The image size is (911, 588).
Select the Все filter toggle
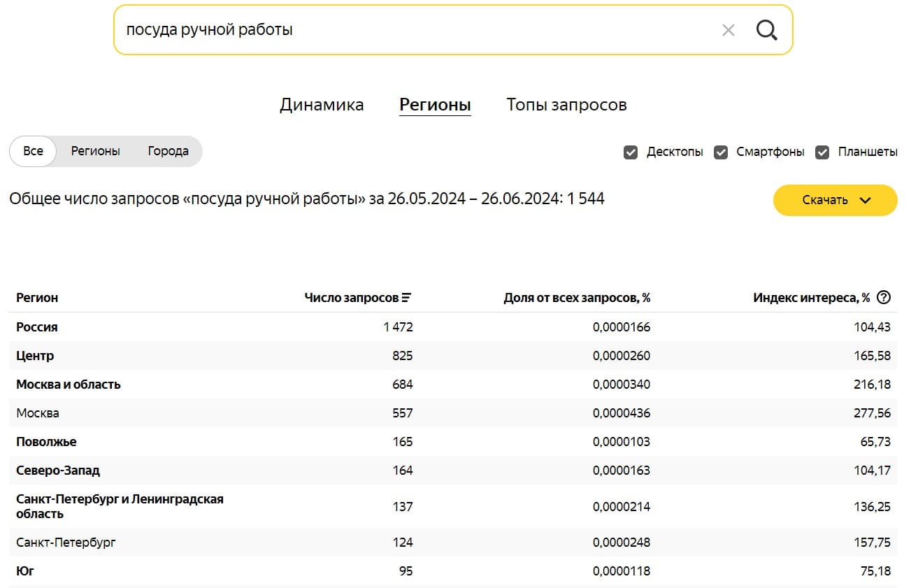(33, 151)
